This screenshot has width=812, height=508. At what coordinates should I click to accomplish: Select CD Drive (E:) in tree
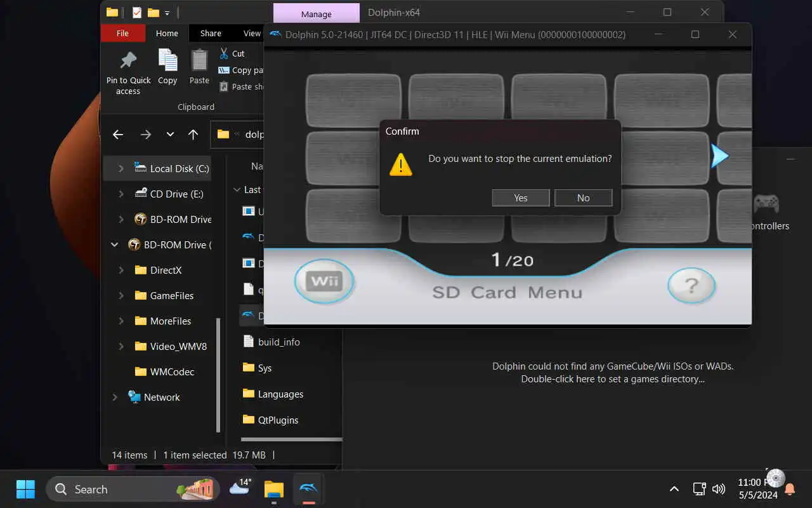click(x=169, y=194)
